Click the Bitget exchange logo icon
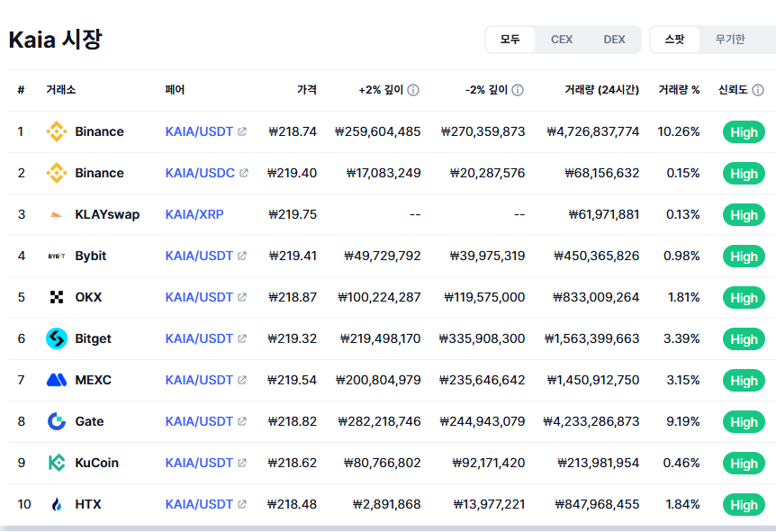The width and height of the screenshot is (776, 532). coord(57,339)
